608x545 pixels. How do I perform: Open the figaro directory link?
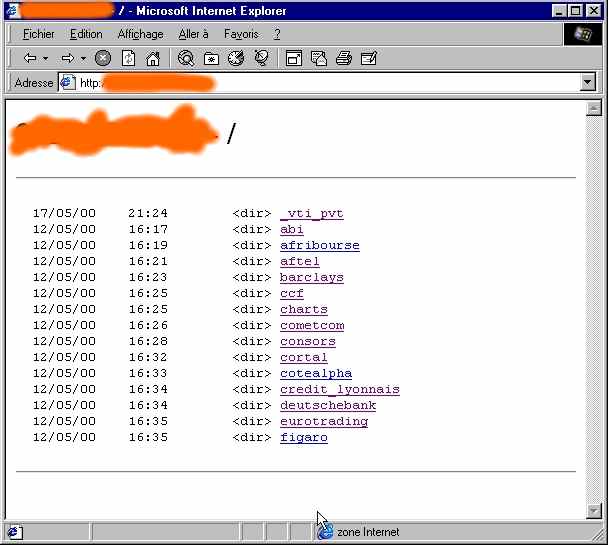tap(304, 437)
